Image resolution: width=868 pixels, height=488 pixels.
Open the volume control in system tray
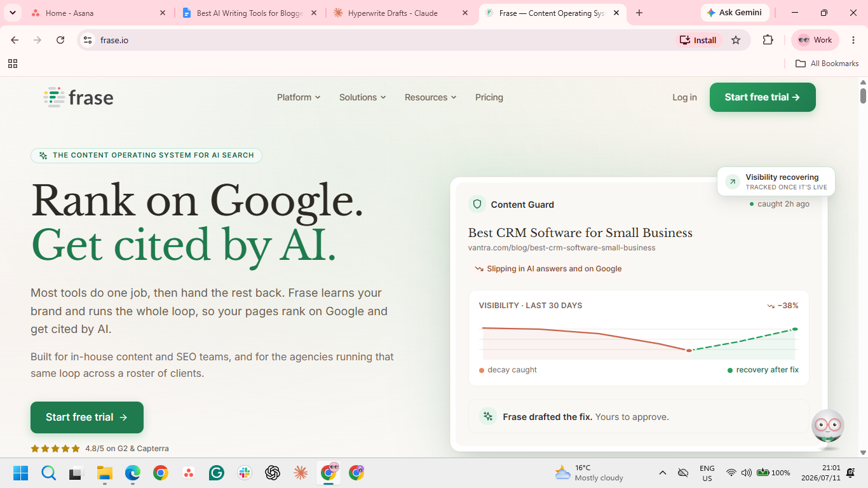(747, 473)
